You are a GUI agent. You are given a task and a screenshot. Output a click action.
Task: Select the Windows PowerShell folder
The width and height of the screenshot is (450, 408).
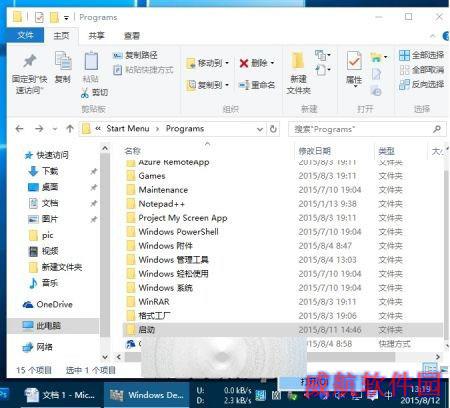172,232
